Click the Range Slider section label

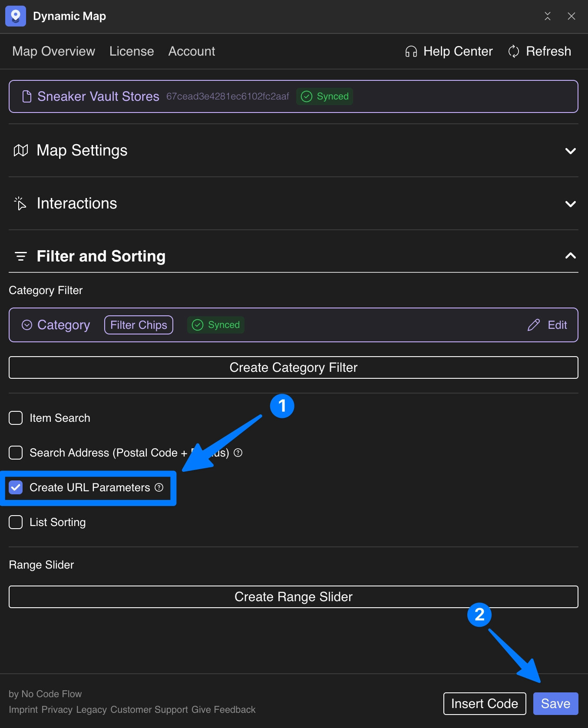(41, 565)
